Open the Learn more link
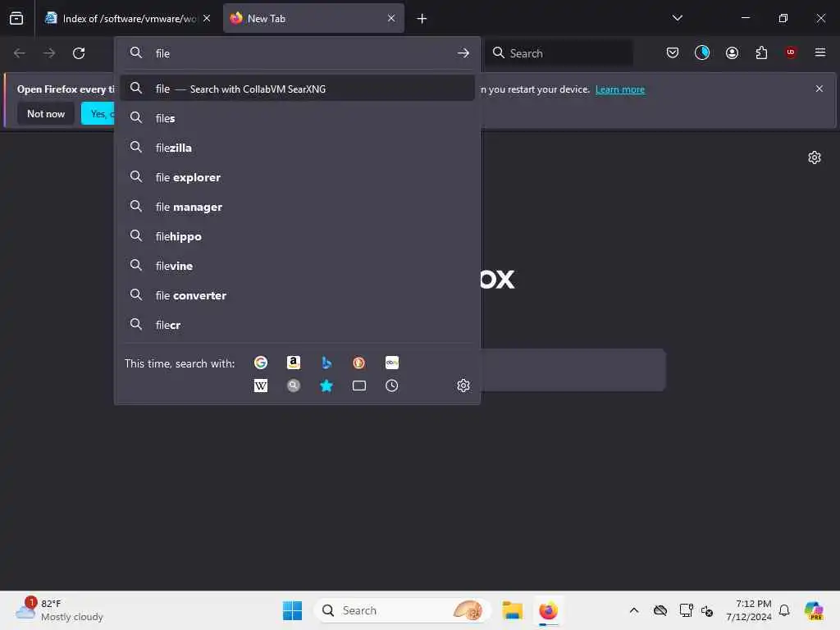Screen dimensions: 840x630 (620, 89)
